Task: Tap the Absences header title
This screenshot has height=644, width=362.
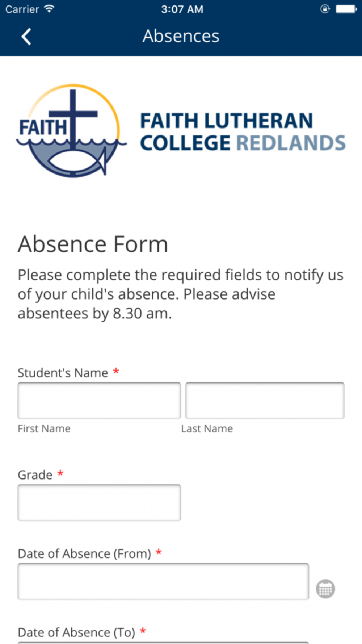Action: (181, 36)
